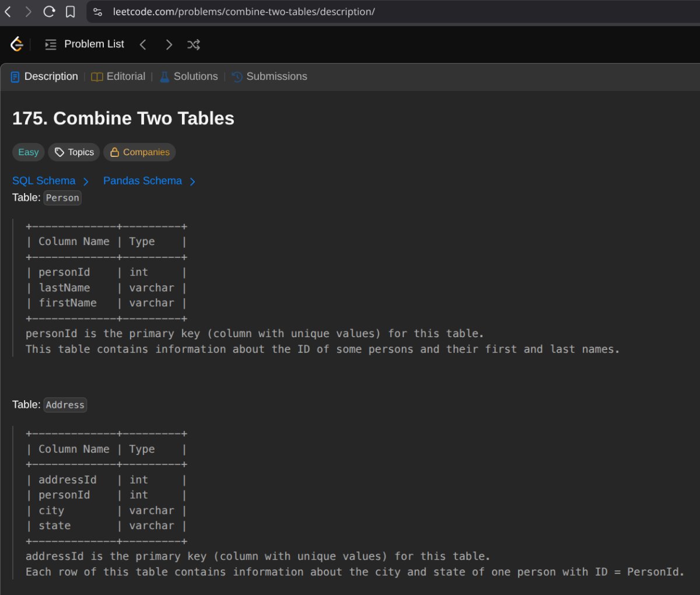Expand the Pandas Schema section
The height and width of the screenshot is (595, 700).
click(149, 181)
